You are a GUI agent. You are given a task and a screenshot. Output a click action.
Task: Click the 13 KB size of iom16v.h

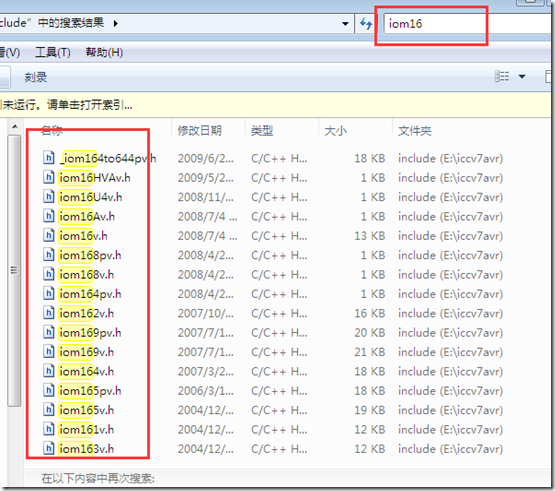[370, 236]
